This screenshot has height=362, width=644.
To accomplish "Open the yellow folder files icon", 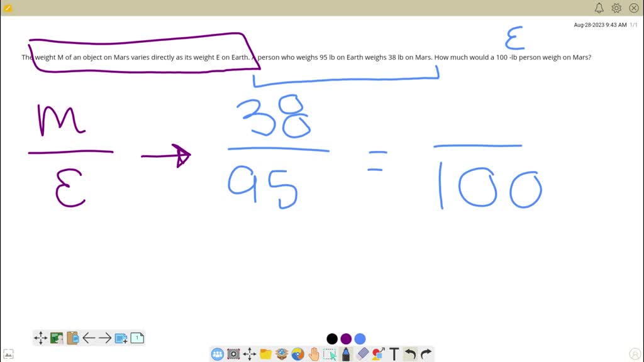I will [266, 354].
